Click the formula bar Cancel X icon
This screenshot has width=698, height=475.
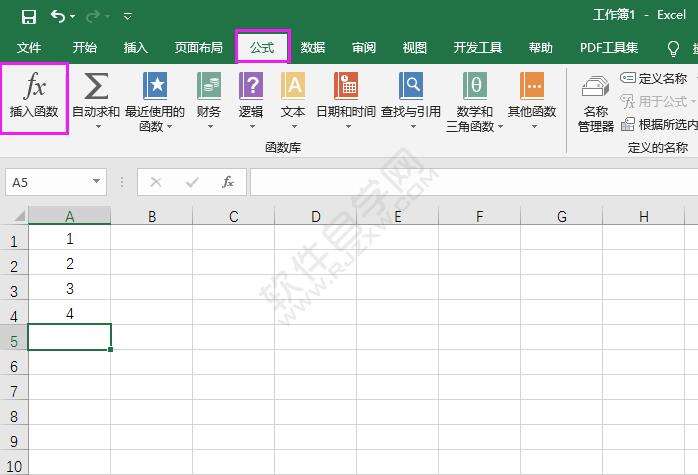(x=155, y=182)
